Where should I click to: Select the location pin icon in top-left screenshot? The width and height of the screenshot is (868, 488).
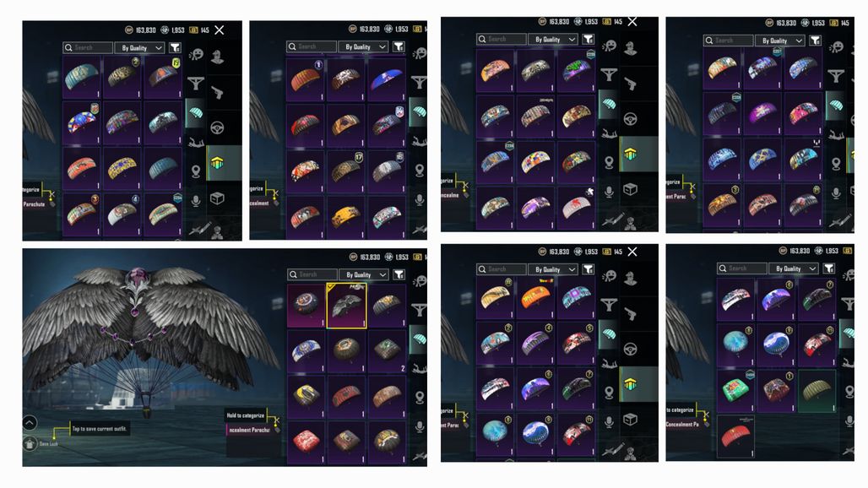click(196, 171)
